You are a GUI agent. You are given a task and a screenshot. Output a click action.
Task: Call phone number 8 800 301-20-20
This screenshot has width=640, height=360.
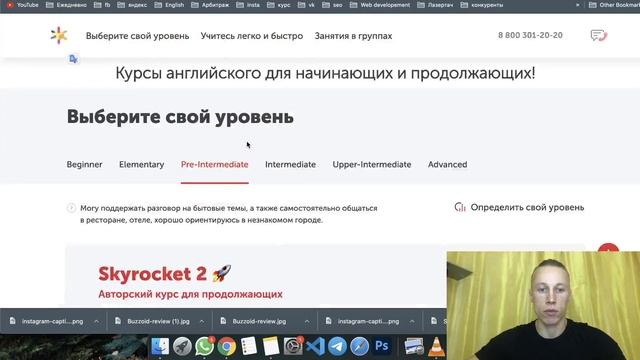click(x=530, y=35)
